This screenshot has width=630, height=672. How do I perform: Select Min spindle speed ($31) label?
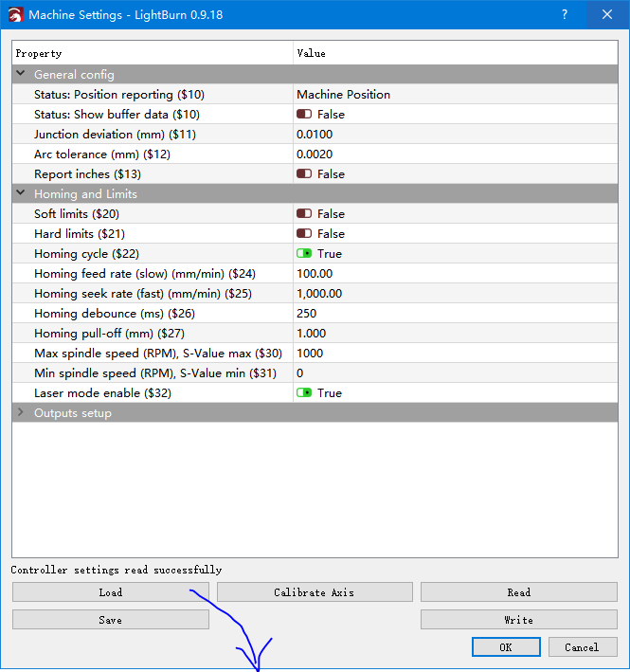[155, 373]
